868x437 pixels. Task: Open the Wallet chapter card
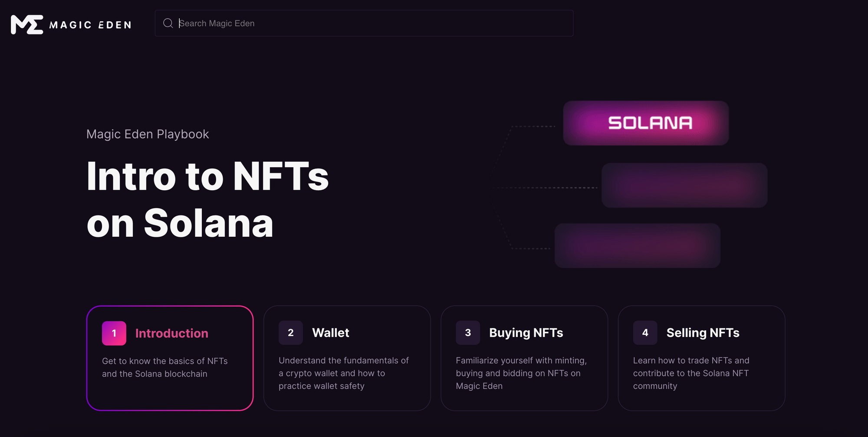(347, 358)
